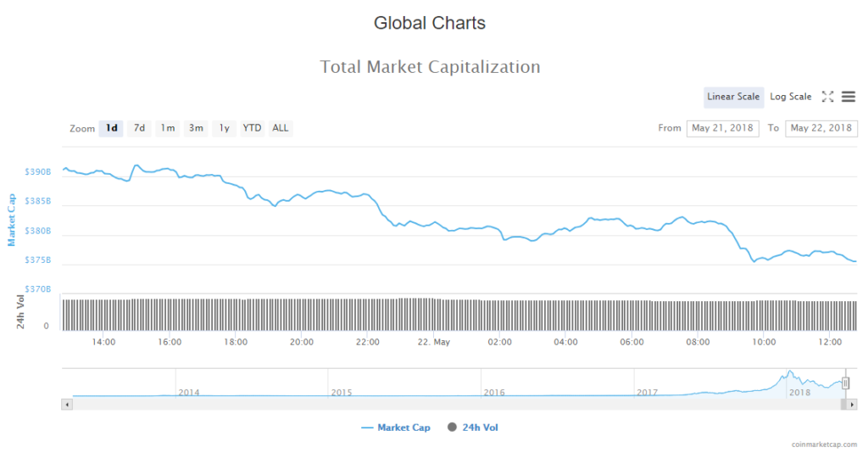Toggle Market Cap series in legend
Image resolution: width=868 pixels, height=453 pixels.
tap(395, 428)
